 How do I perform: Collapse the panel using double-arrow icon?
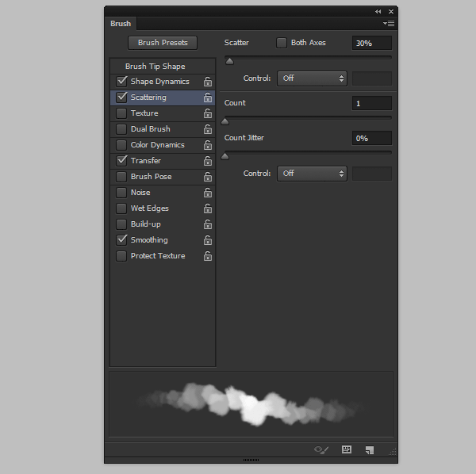[x=378, y=11]
